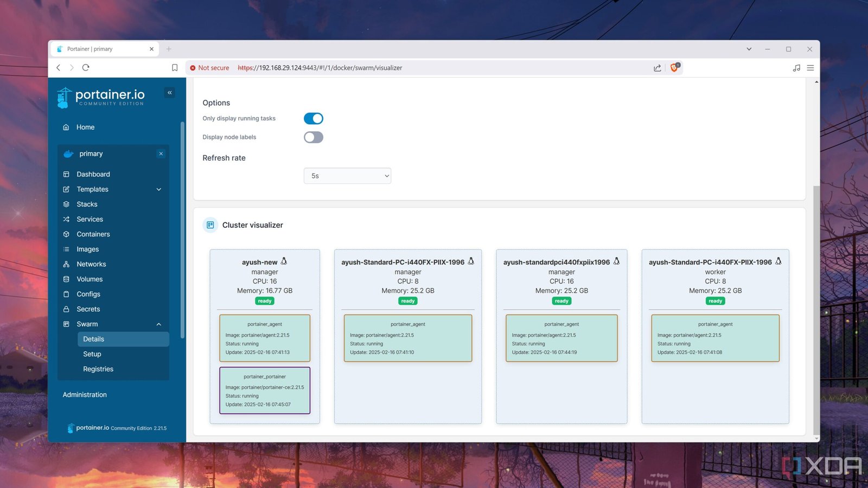Viewport: 868px width, 488px height.
Task: Navigate to Volumes in the sidebar
Action: click(88, 279)
